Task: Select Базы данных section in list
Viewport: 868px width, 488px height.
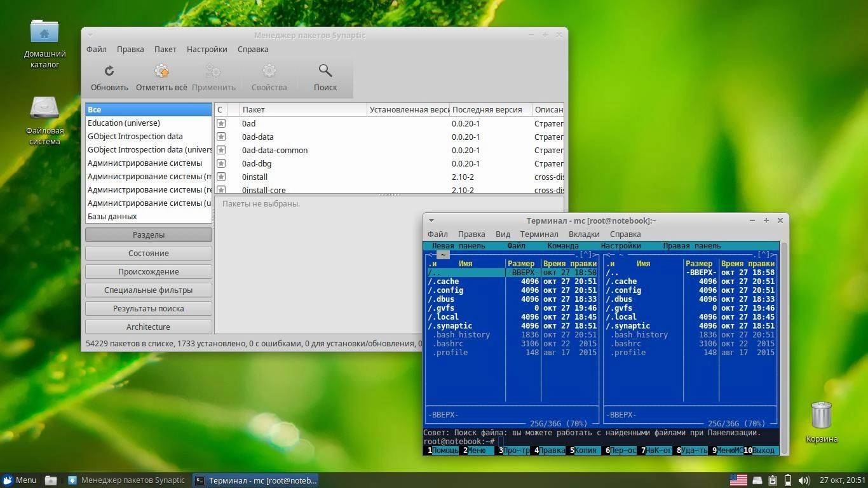Action: 149,216
